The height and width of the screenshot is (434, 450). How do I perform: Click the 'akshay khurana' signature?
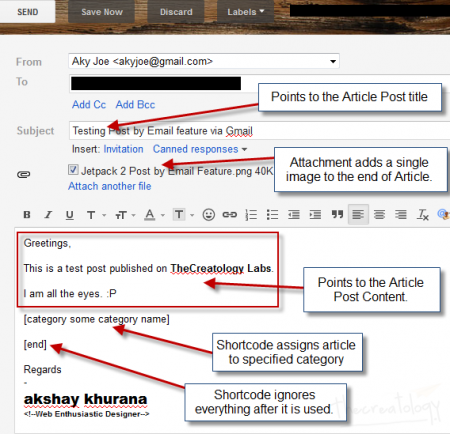pos(85,399)
